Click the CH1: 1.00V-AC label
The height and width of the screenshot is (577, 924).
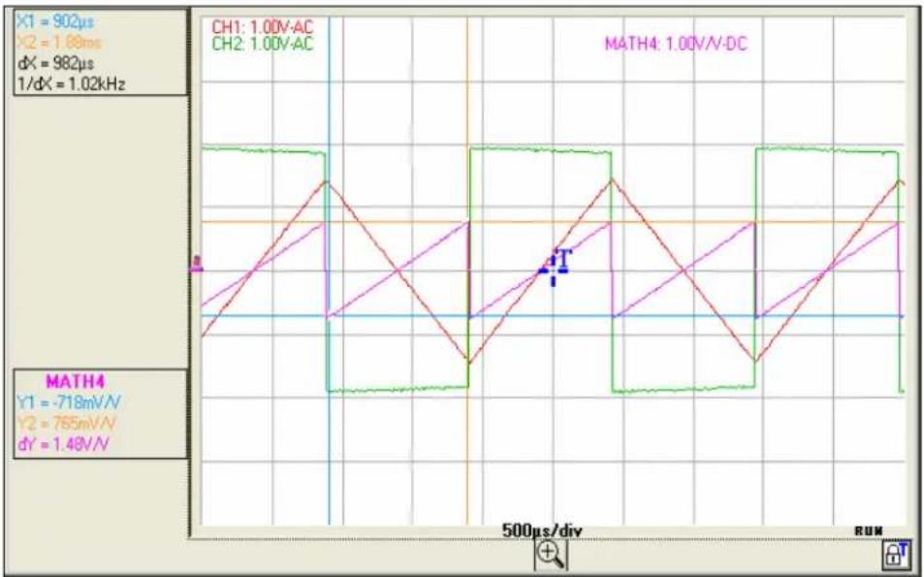click(262, 26)
